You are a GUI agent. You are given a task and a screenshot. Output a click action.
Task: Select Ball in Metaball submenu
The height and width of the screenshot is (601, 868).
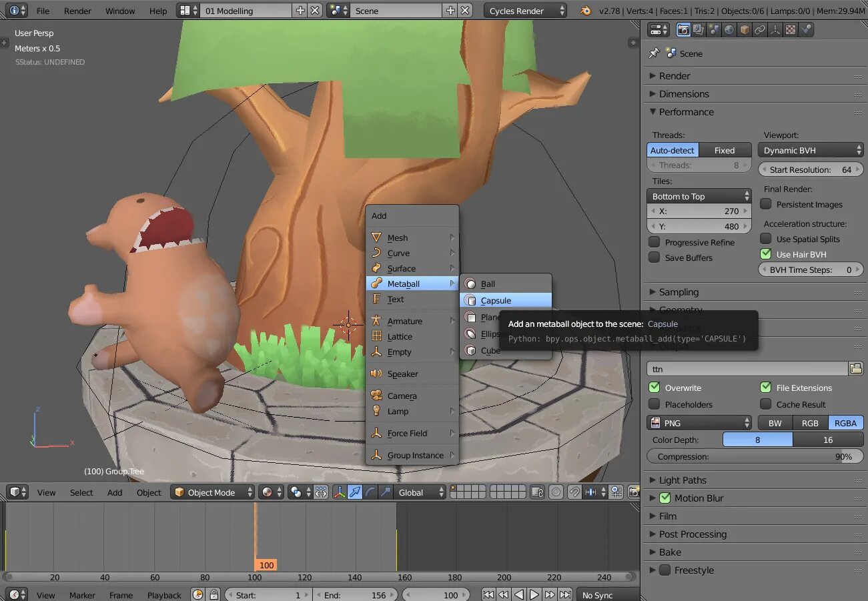506,284
